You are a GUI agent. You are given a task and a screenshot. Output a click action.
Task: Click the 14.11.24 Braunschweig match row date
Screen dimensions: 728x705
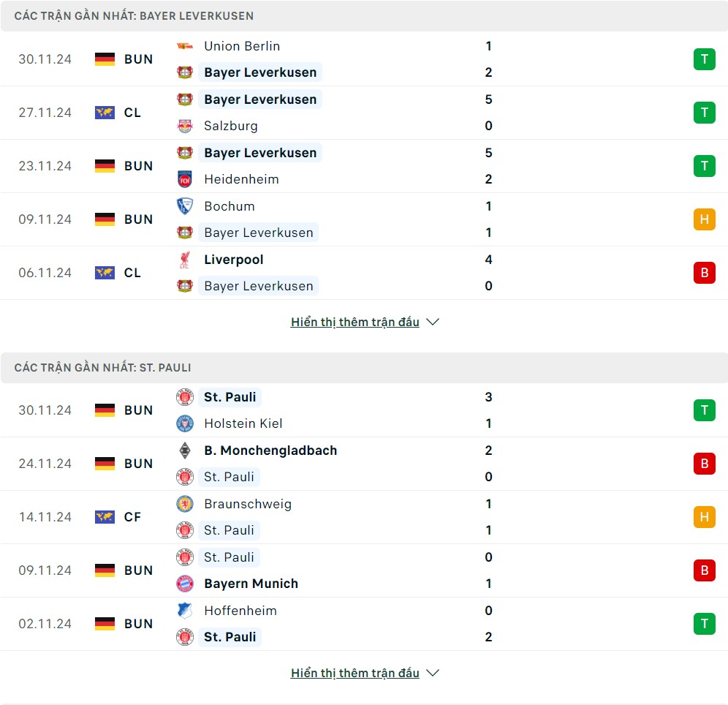pos(45,517)
